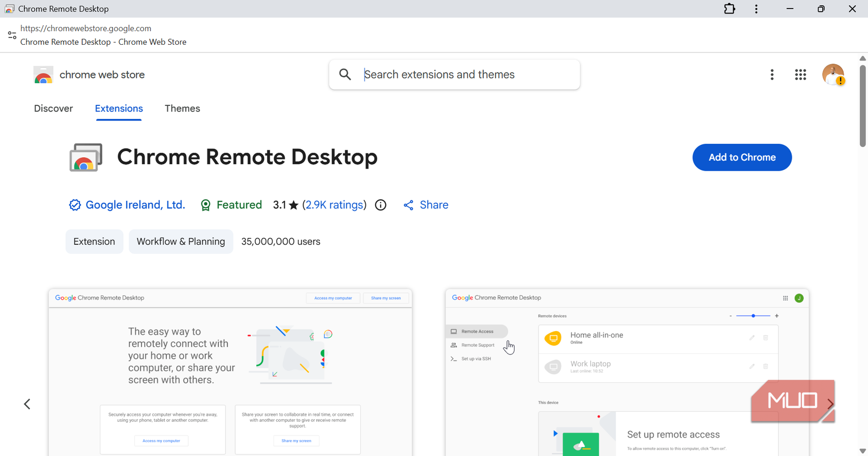Viewport: 868px width, 456px height.
Task: Click the scrollbar down arrow
Action: 863,451
